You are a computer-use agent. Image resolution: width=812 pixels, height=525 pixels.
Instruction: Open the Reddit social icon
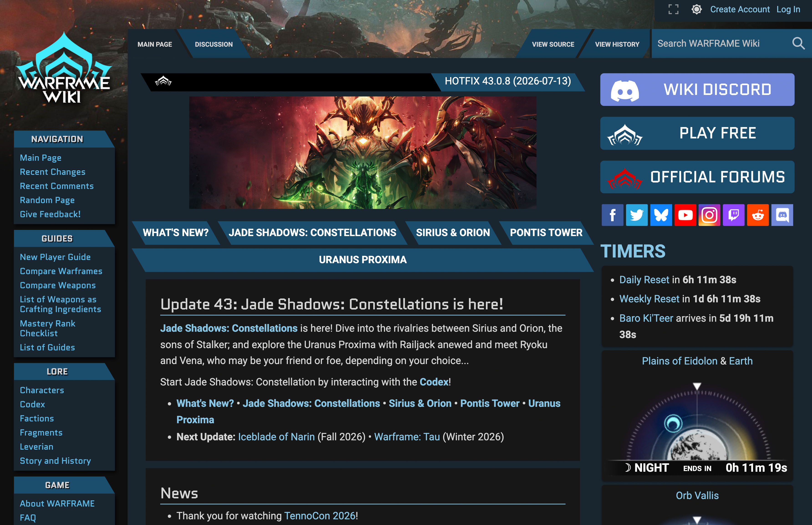pos(758,215)
